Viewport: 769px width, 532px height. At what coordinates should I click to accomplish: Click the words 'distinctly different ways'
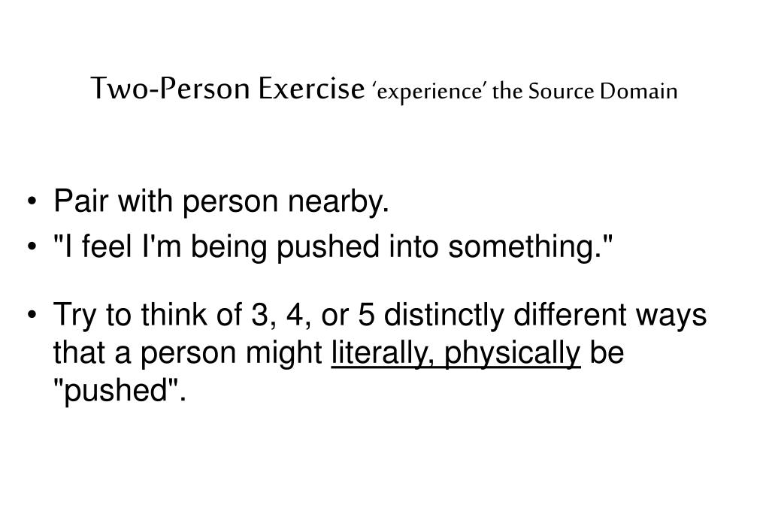(x=545, y=315)
